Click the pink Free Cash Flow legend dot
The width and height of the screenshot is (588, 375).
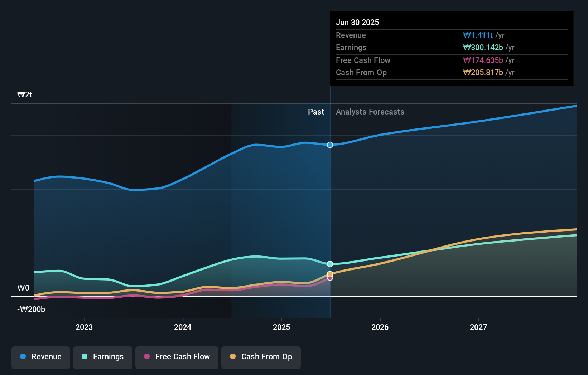pyautogui.click(x=147, y=357)
